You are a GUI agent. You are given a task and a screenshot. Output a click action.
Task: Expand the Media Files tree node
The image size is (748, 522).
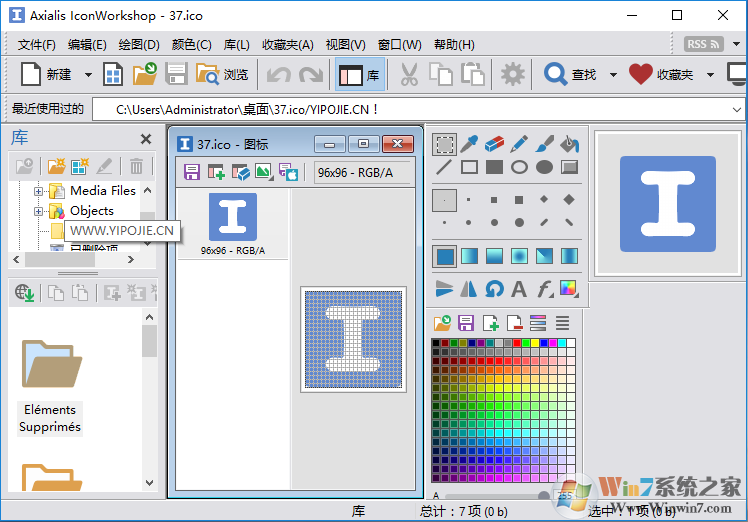click(x=39, y=191)
